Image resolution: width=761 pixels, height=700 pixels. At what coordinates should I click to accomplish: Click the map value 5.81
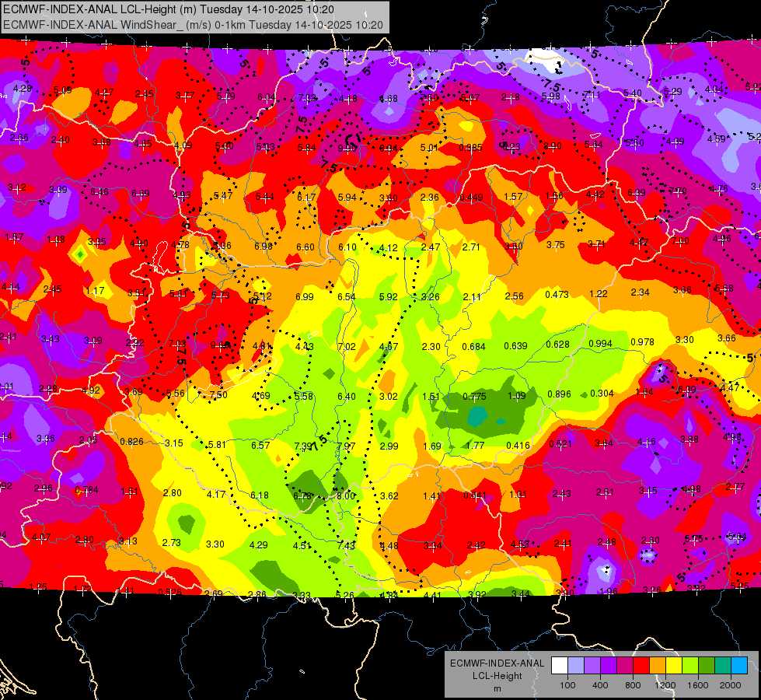[x=217, y=444]
